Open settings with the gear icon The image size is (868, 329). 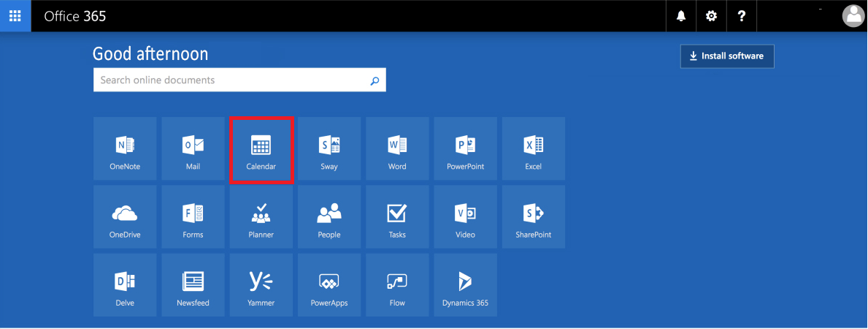pos(711,16)
